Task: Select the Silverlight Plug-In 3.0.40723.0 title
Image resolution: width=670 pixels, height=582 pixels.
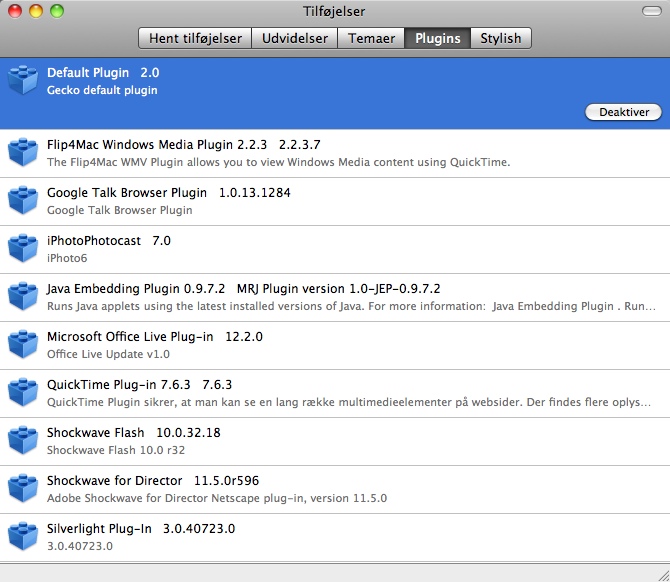Action: 141,529
